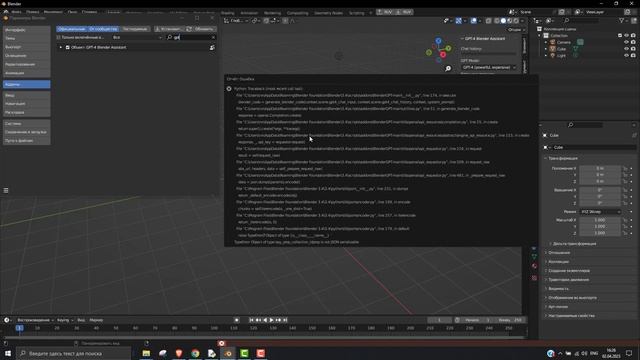640x360 pixels.
Task: Expand the Коллекции panel
Action: [558, 262]
